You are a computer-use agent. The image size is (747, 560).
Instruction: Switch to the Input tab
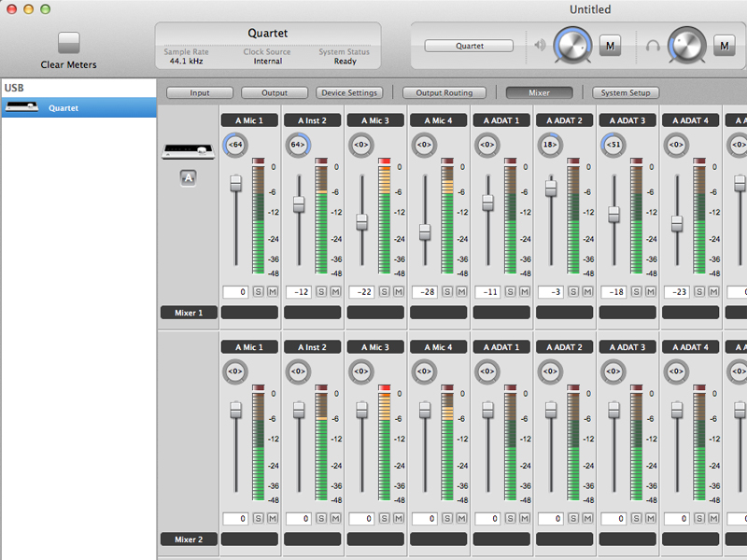click(x=200, y=92)
